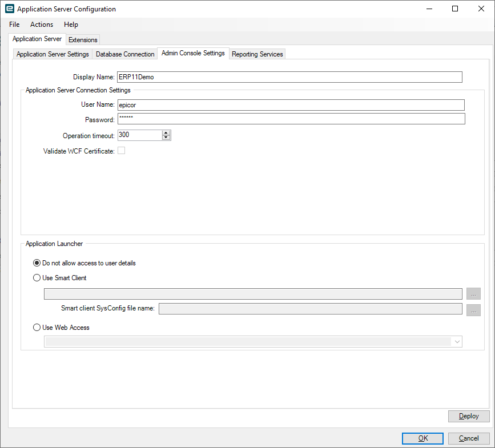Open the Actions menu
This screenshot has height=448, width=495.
42,25
